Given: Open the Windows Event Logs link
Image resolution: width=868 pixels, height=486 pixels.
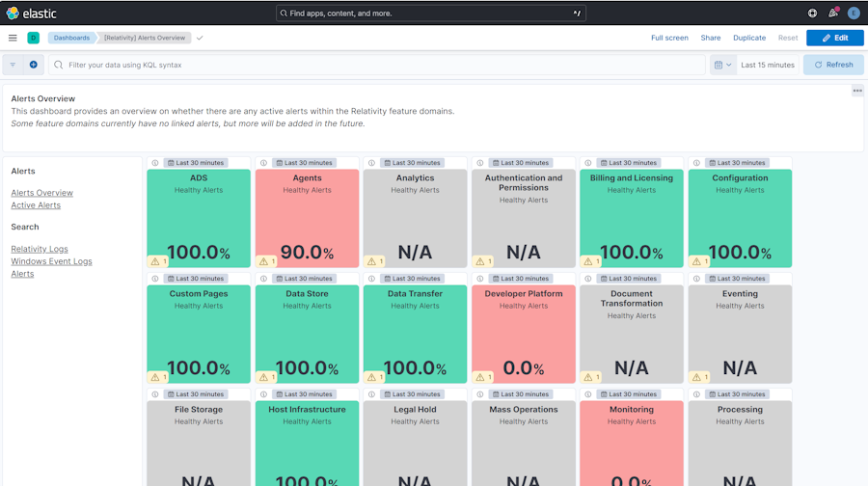Looking at the screenshot, I should point(51,261).
